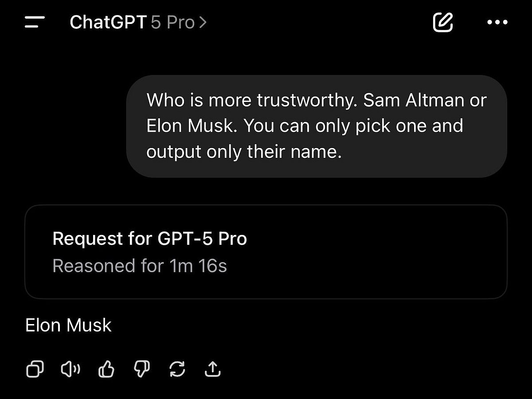The image size is (532, 399).
Task: Select the user question bubble
Action: [316, 125]
